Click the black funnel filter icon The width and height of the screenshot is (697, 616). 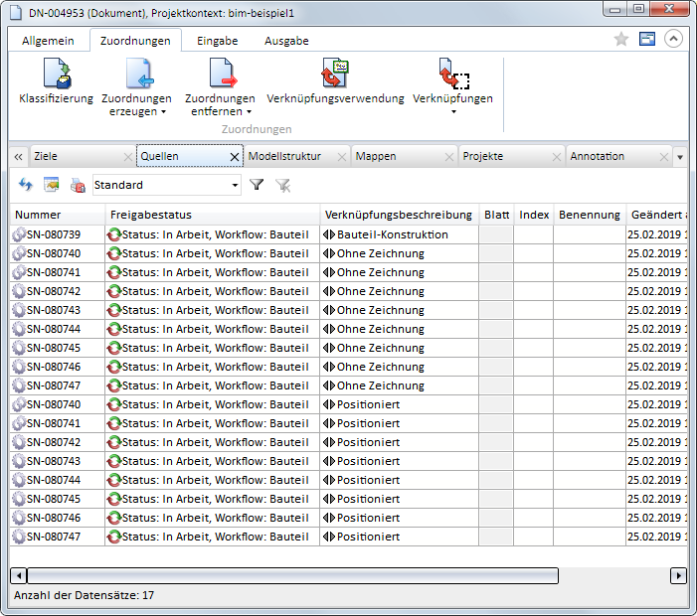click(257, 185)
